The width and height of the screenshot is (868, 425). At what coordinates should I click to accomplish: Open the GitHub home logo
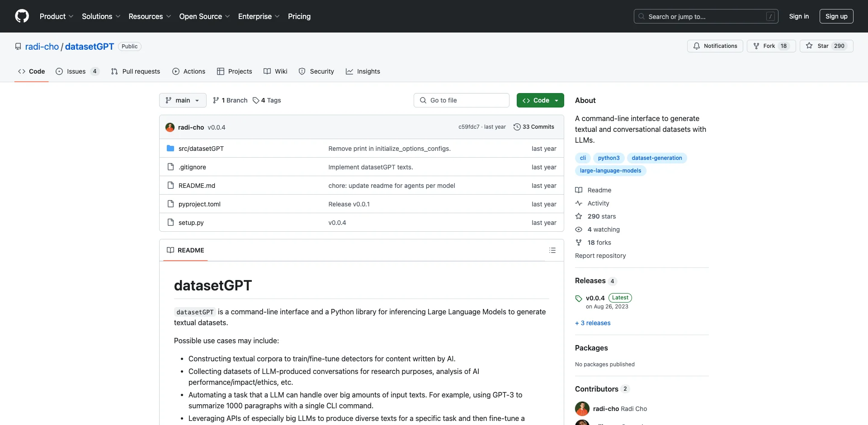[22, 16]
